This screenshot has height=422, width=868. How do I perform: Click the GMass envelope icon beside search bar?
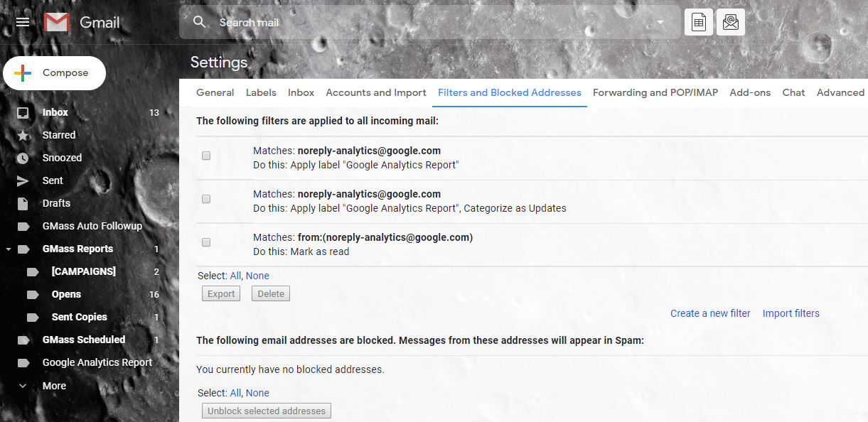[x=731, y=21]
